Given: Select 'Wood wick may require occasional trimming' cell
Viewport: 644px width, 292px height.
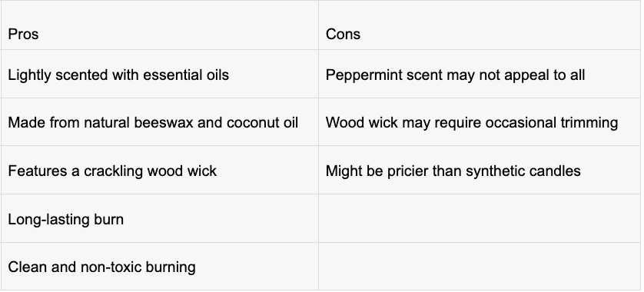Looking at the screenshot, I should point(480,122).
